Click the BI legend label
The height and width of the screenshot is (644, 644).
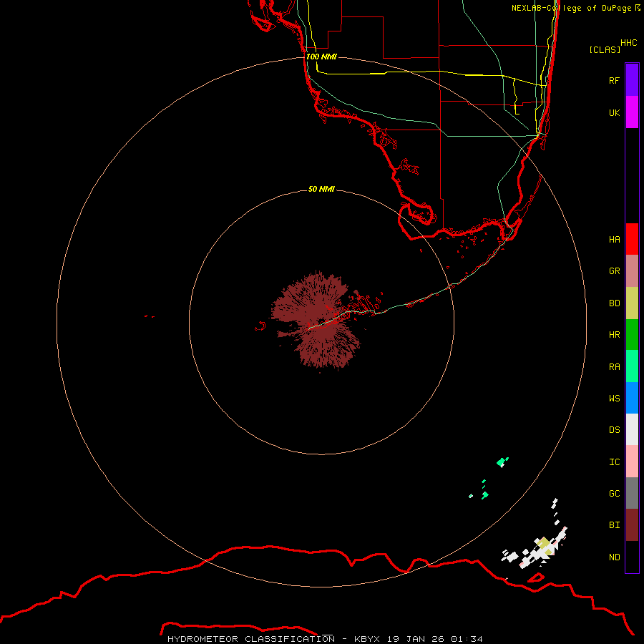coord(614,525)
